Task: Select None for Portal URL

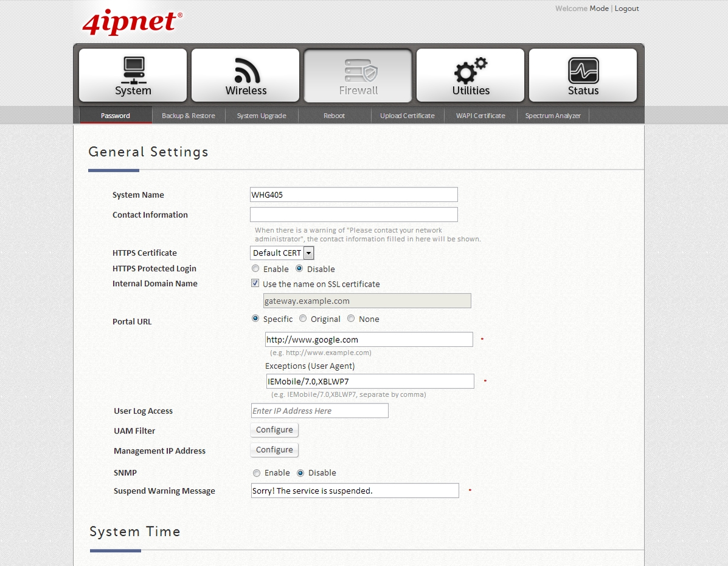Action: point(351,318)
